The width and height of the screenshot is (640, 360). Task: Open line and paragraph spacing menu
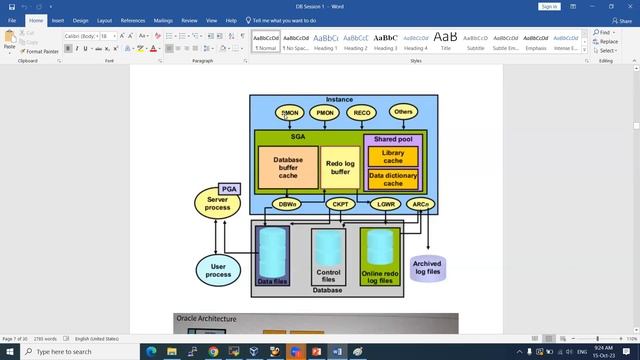click(208, 49)
